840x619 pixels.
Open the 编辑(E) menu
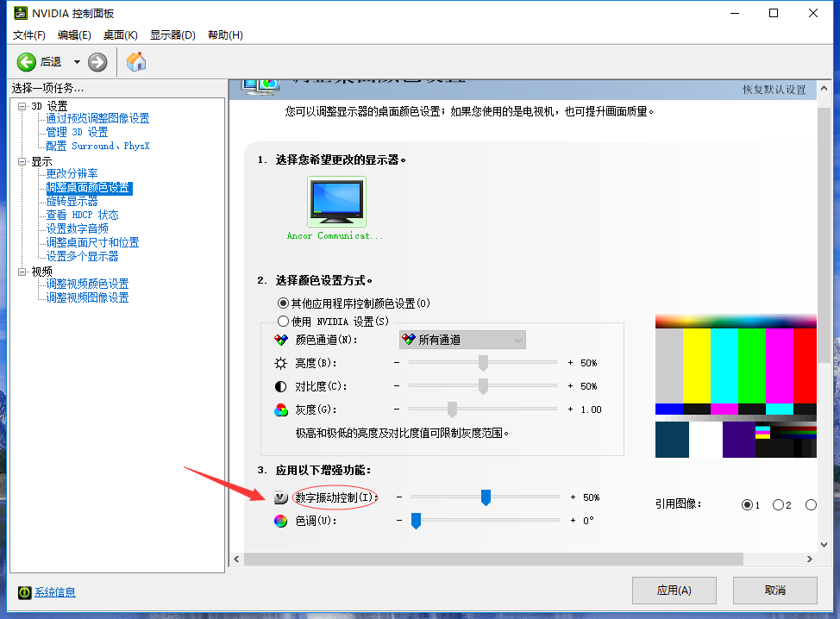click(74, 35)
